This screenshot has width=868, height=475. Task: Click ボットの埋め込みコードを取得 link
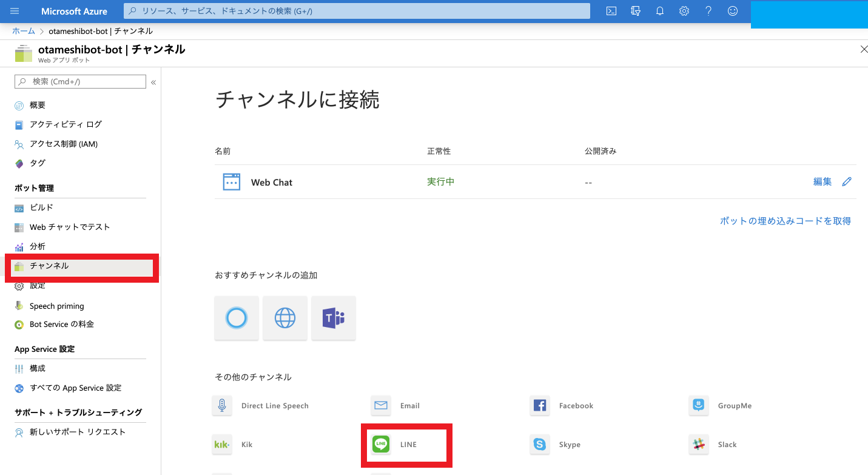(785, 221)
